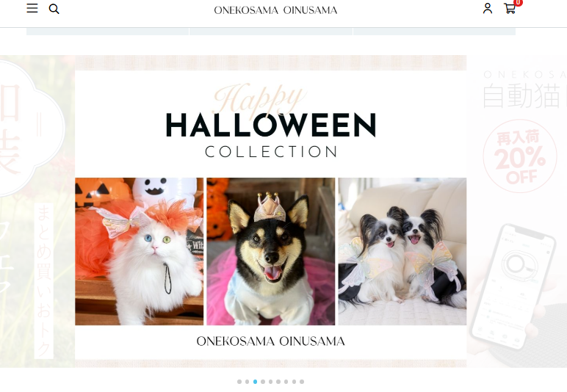Go to the last carousel dot
The height and width of the screenshot is (392, 567).
coord(302,382)
